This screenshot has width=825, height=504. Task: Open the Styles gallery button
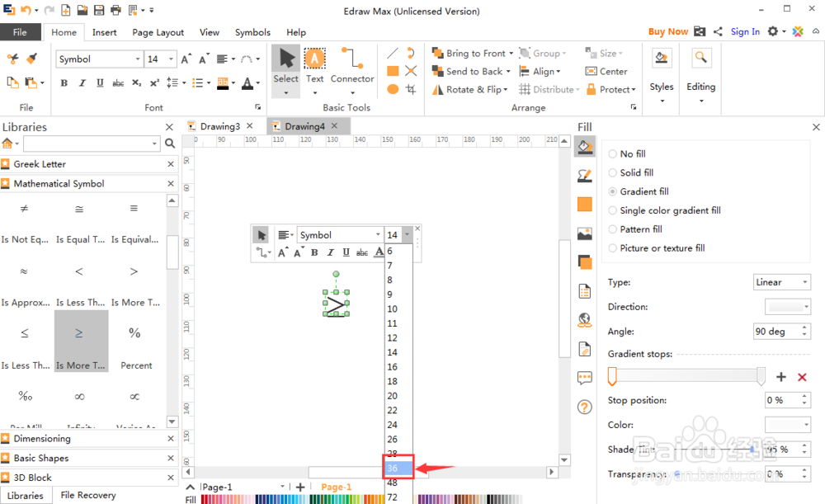[662, 76]
